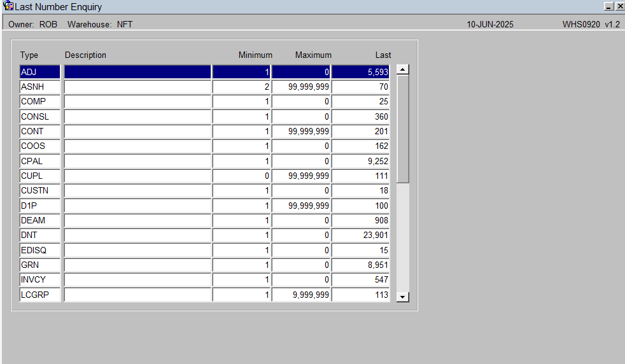Select the CPAL type cell
The image size is (625, 364).
tap(40, 162)
